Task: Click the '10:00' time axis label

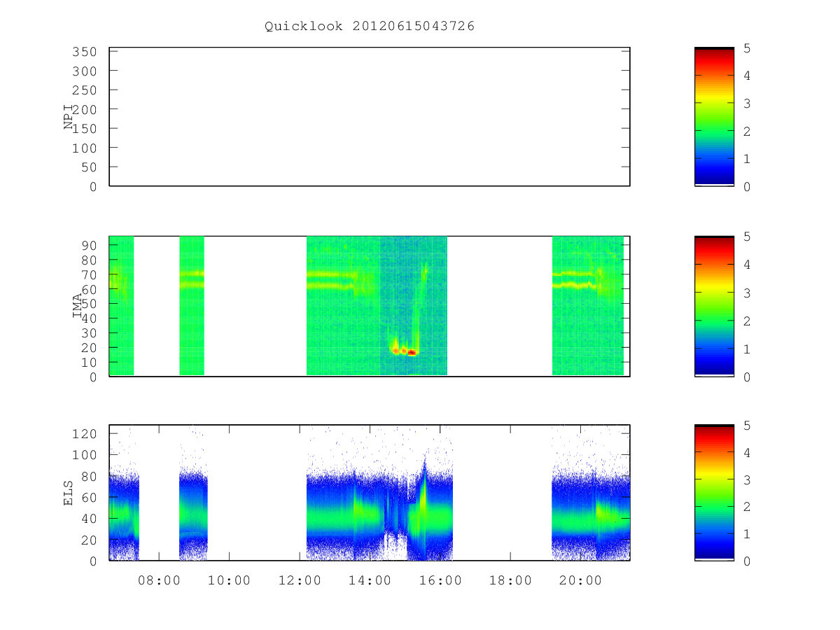Action: click(229, 580)
